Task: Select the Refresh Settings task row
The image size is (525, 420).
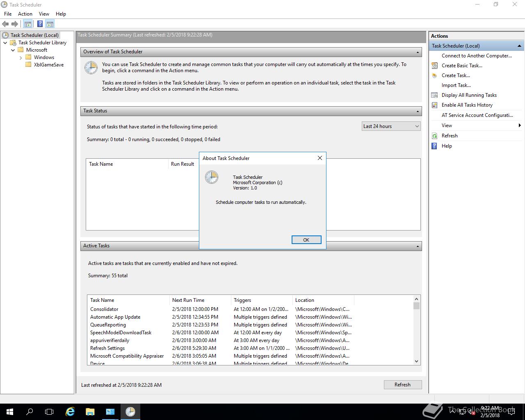Action: (x=220, y=348)
